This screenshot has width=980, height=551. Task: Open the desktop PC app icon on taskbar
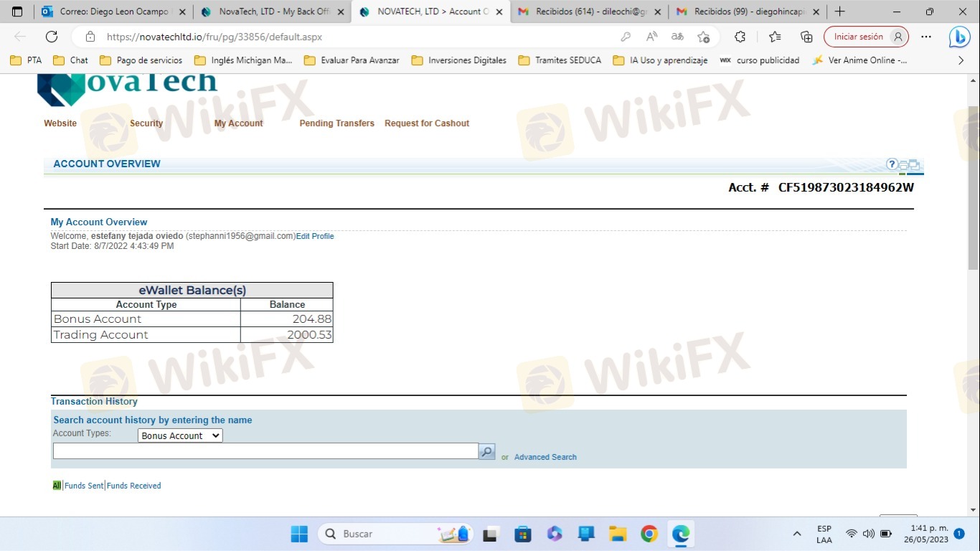coord(586,534)
